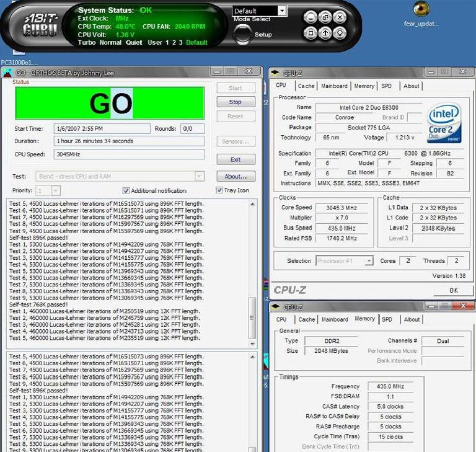Click the Guru minimize round button
Image resolution: width=476 pixels, height=452 pixels.
pyautogui.click(x=311, y=17)
